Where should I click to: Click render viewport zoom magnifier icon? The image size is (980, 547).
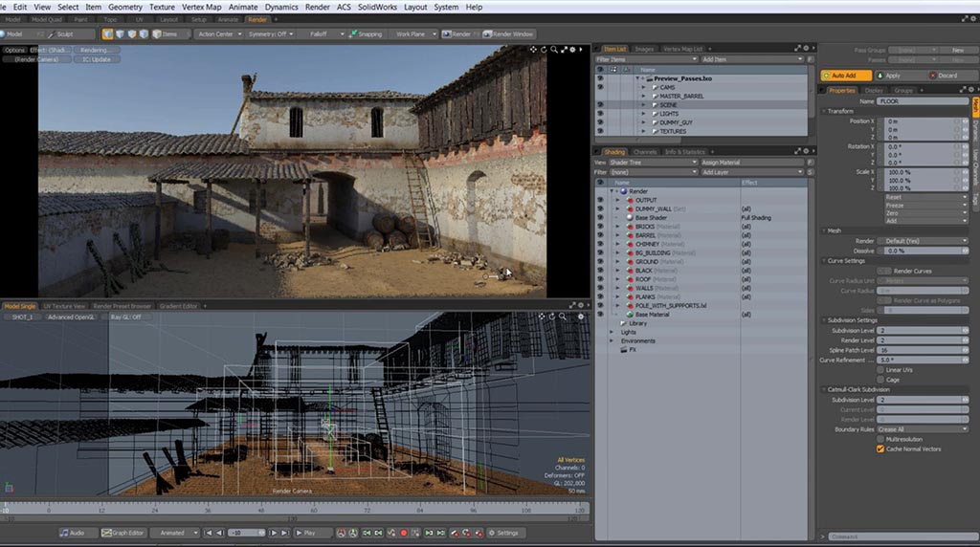pyautogui.click(x=554, y=50)
